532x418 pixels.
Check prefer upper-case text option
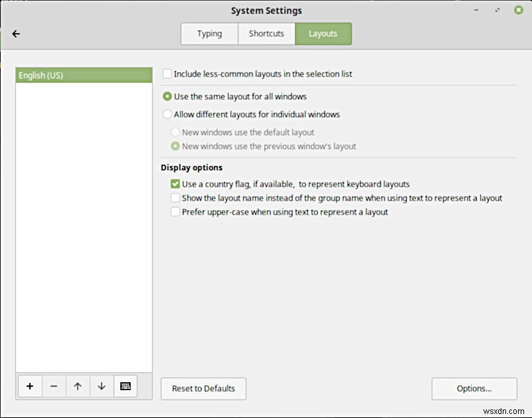click(x=175, y=211)
